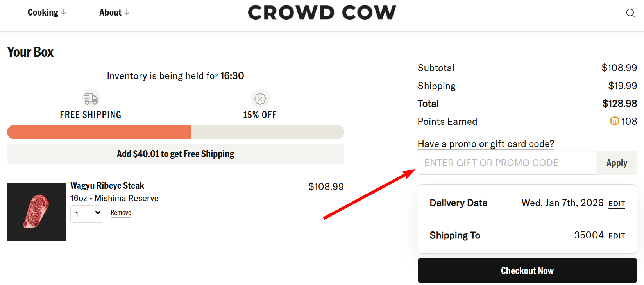
Task: Remove the Wagyu Ribeye Steak from the box
Action: [121, 213]
